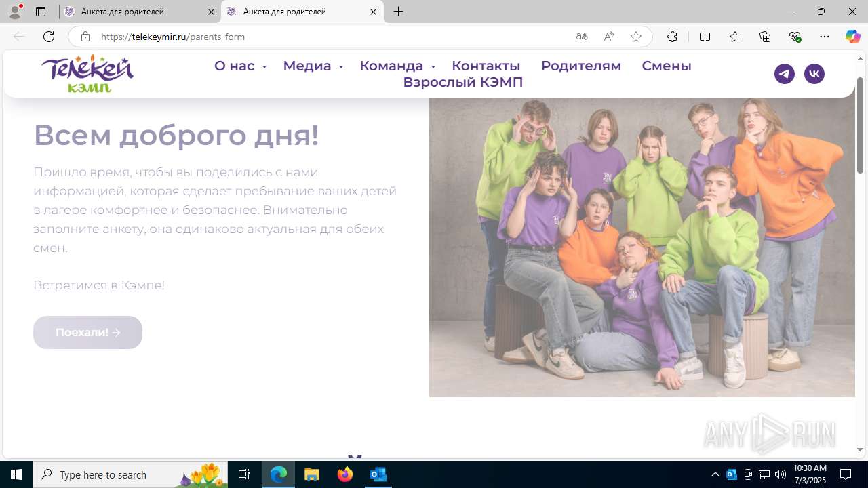Open the Родителям menu item
868x488 pixels.
tap(581, 66)
